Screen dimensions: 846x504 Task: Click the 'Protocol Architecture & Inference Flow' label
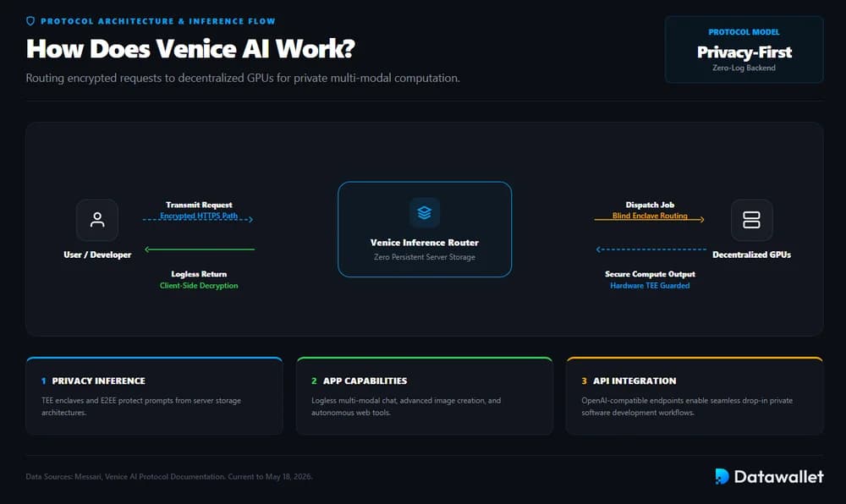pos(158,21)
